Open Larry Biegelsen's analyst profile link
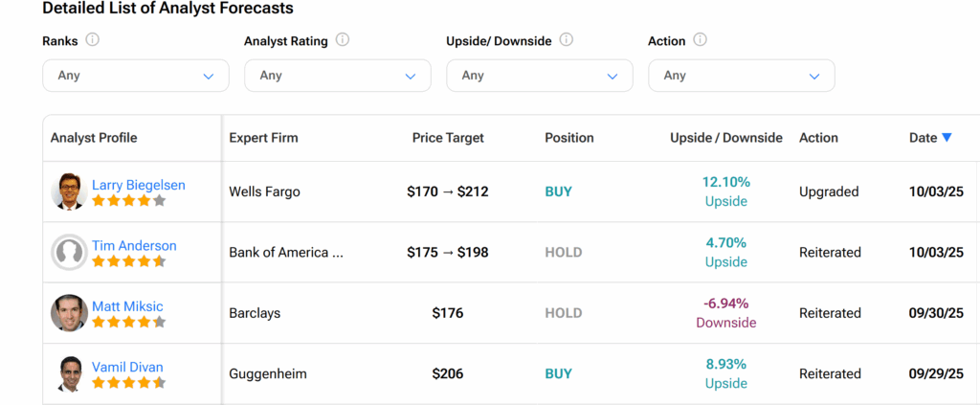Screen dimensions: 980x405 [139, 185]
